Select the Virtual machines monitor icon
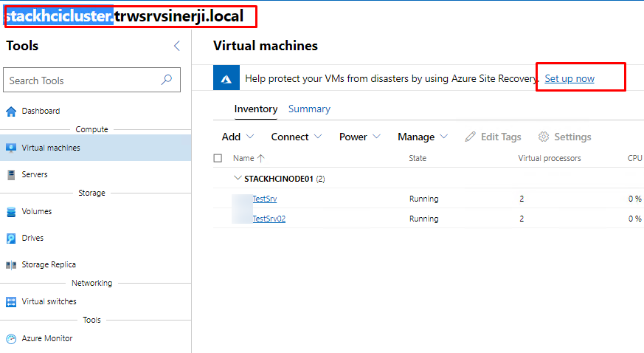Screen dimensions: 644x353 [x=11, y=148]
